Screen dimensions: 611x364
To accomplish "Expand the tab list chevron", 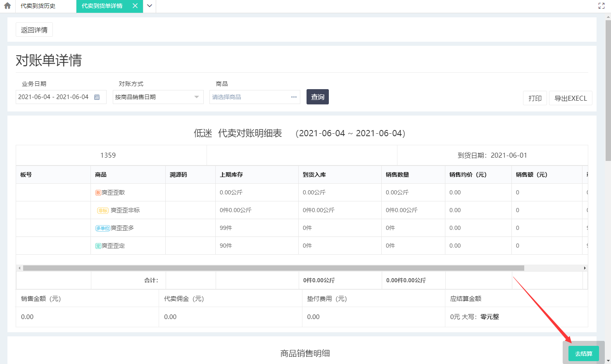I will pyautogui.click(x=150, y=6).
